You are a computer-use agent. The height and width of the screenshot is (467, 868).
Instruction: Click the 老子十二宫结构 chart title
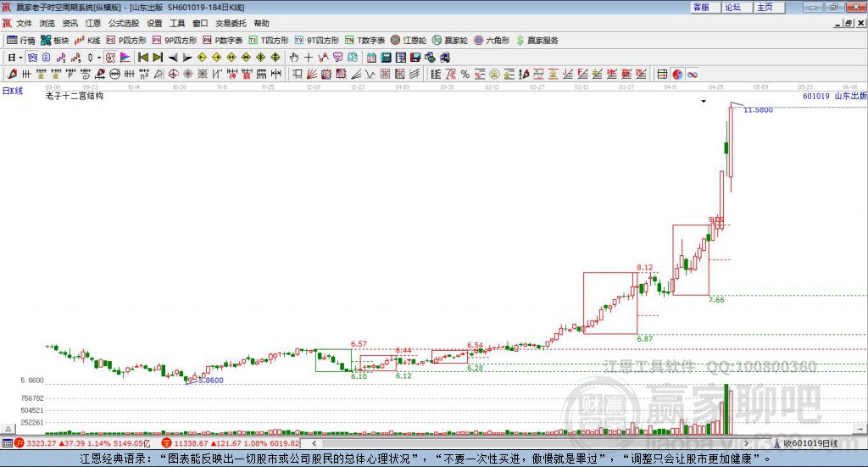coord(75,96)
